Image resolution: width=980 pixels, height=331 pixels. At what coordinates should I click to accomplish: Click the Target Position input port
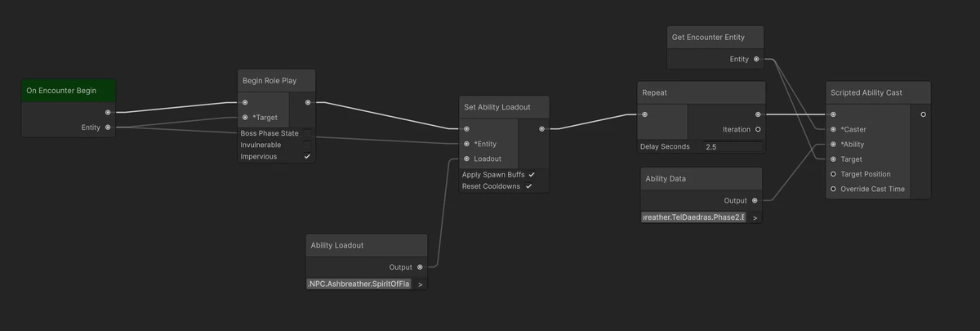833,174
